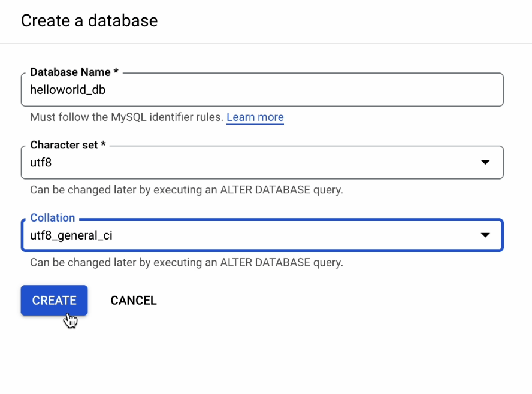Click the blue Collation field label
This screenshot has height=394, width=532.
[x=53, y=218]
